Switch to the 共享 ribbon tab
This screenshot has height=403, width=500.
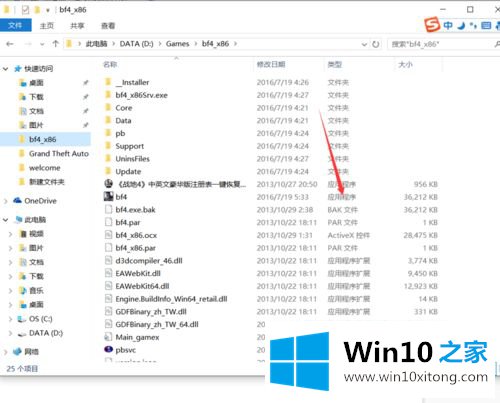[x=77, y=26]
